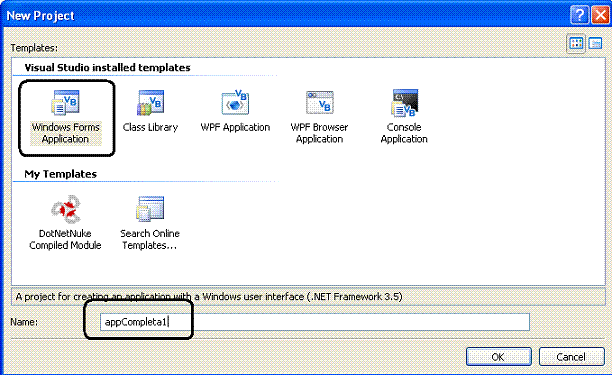Click the 'DotNetNuke Compiled Module' label text
Image resolution: width=612 pixels, height=375 pixels.
click(x=65, y=239)
